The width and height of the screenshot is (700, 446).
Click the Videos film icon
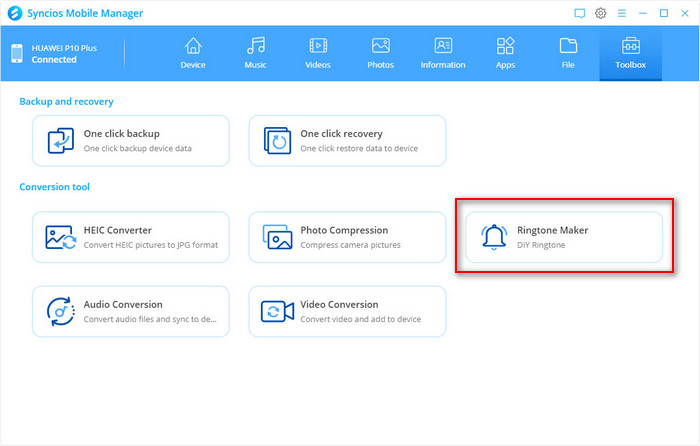318,46
